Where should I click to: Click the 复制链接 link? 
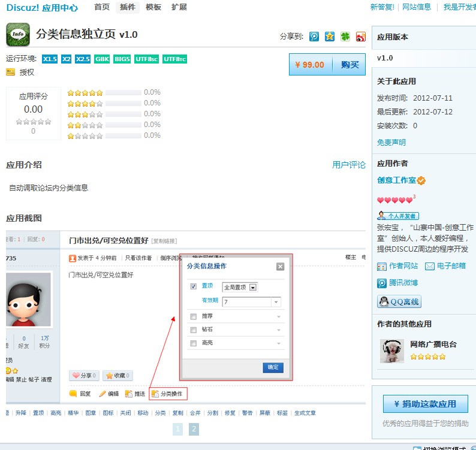[164, 241]
